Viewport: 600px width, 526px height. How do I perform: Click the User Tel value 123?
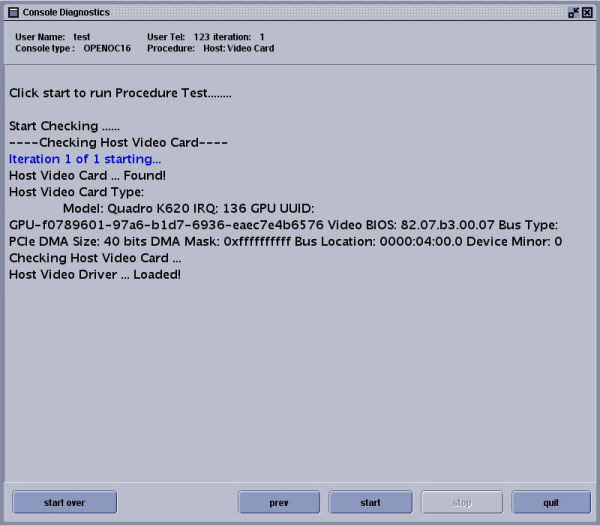[201, 37]
